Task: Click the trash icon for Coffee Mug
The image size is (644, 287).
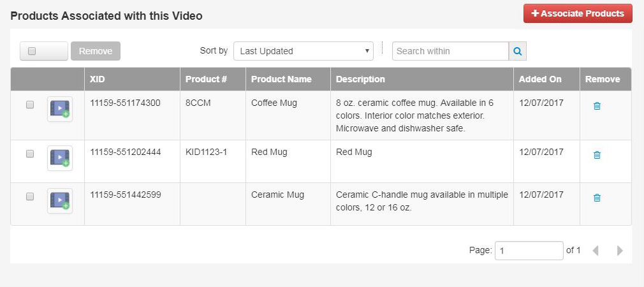Action: point(597,106)
